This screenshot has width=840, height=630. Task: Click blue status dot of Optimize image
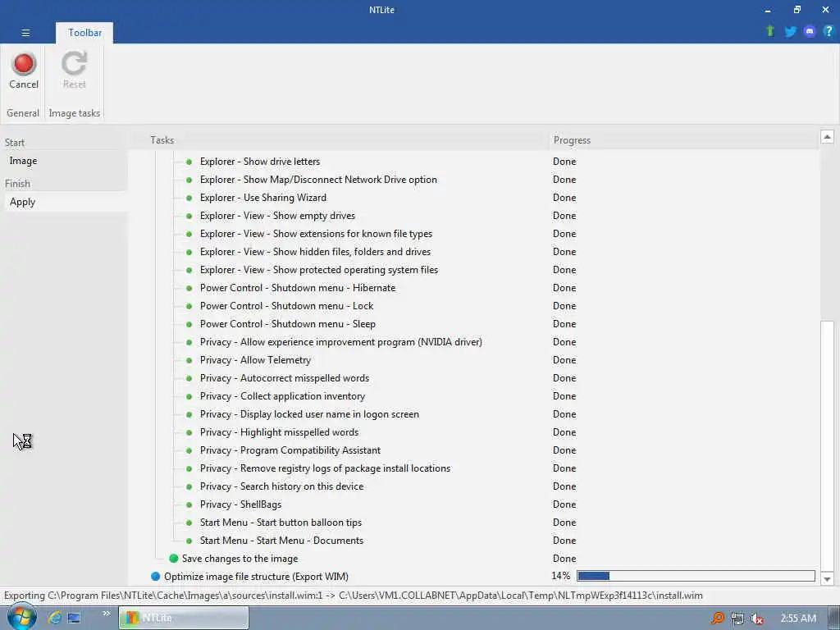(x=155, y=577)
